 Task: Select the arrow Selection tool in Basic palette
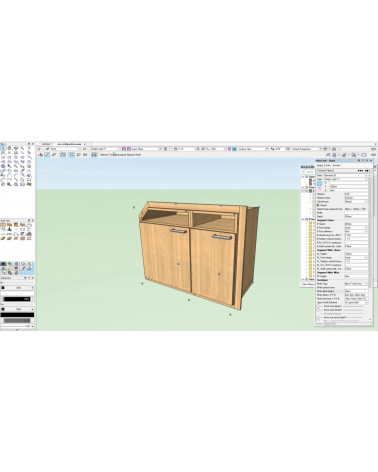3,148
